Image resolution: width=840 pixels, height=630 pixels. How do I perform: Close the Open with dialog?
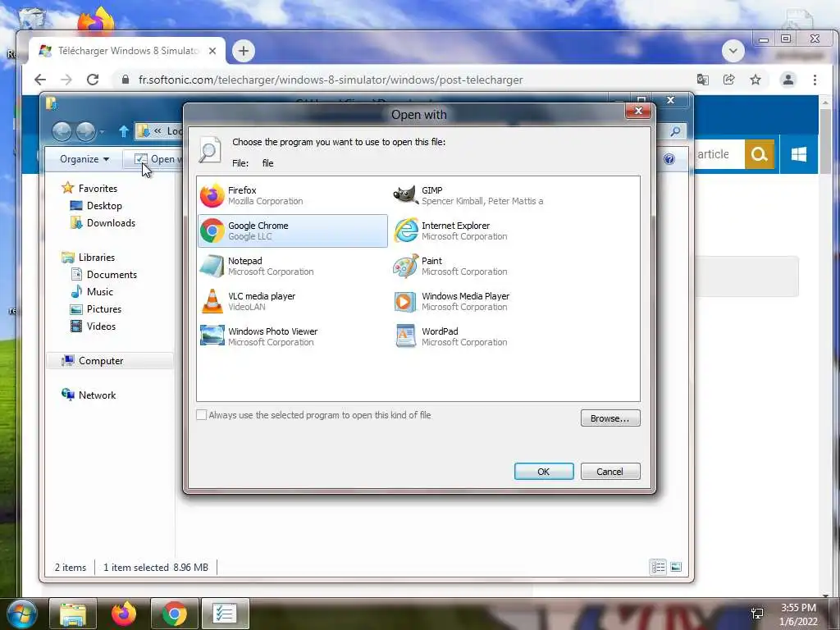pos(638,111)
